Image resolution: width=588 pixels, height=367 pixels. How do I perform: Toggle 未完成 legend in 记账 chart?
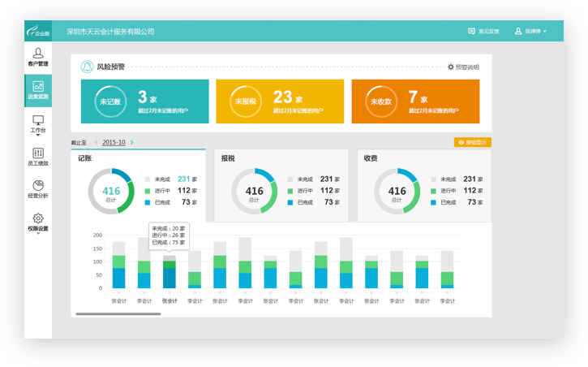148,179
